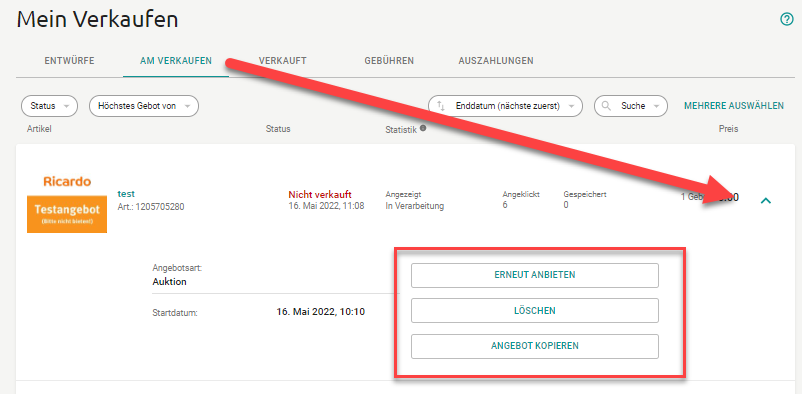
Task: Open the help question mark icon
Action: (786, 19)
